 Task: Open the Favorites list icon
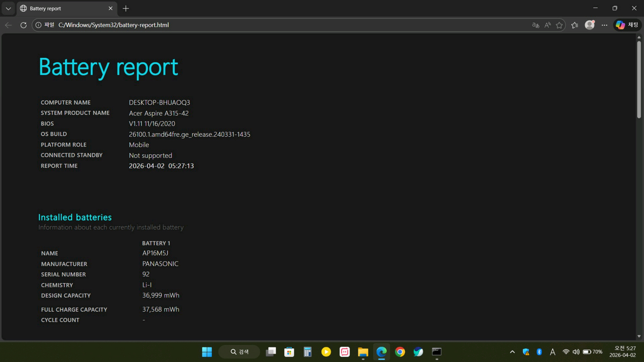coord(574,25)
